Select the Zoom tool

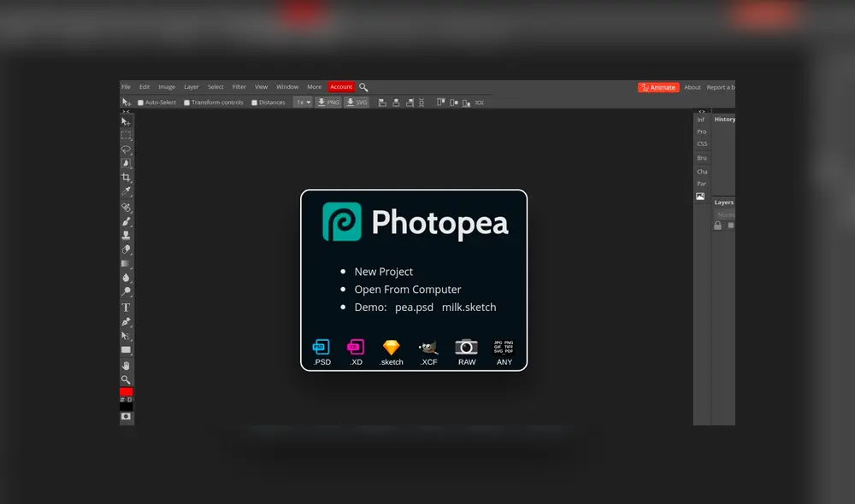pos(126,379)
